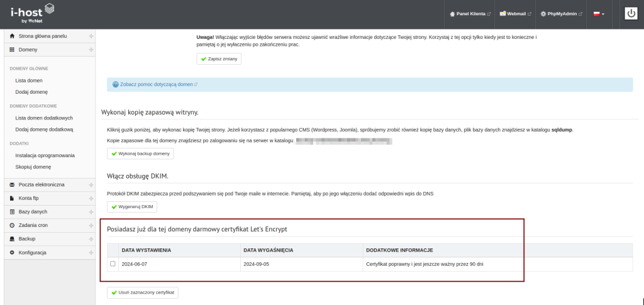Tick the checkbox for certificate issued 2024-06-07
644x305 pixels.
click(113, 264)
